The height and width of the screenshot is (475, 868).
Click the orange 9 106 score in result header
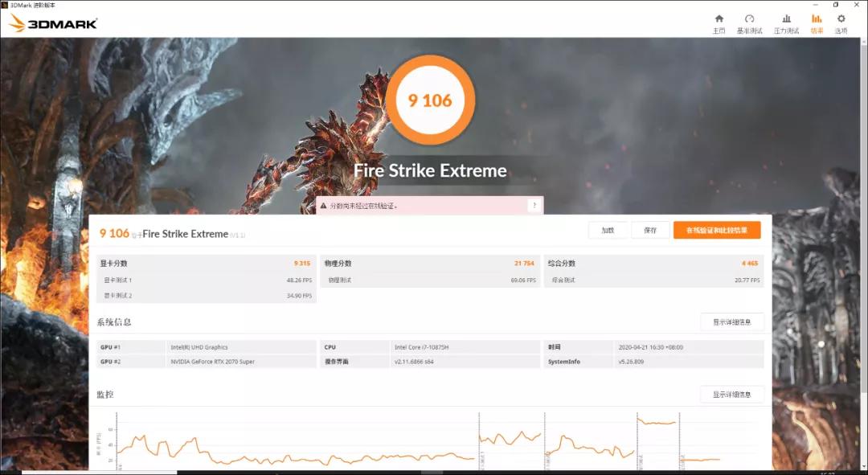114,234
